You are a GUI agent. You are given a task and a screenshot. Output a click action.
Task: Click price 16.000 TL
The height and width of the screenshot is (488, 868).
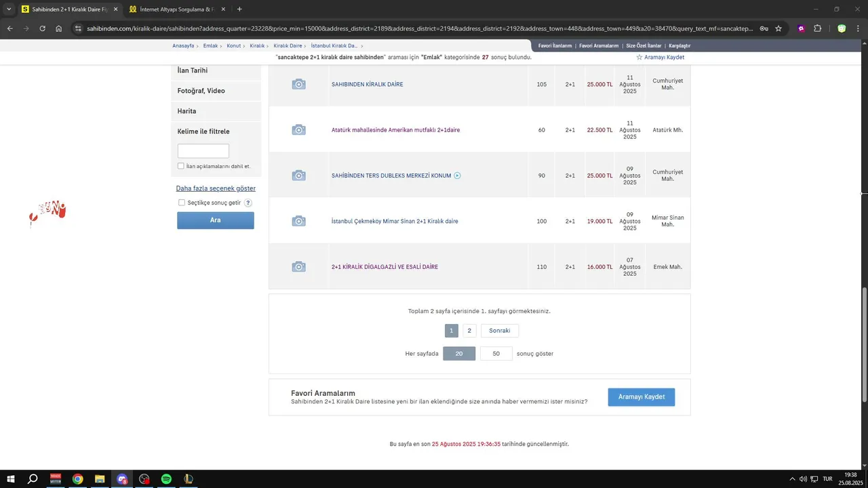pyautogui.click(x=599, y=267)
